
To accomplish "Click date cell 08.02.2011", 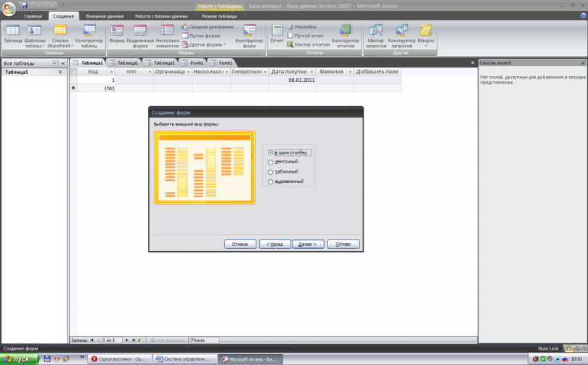I will (292, 81).
